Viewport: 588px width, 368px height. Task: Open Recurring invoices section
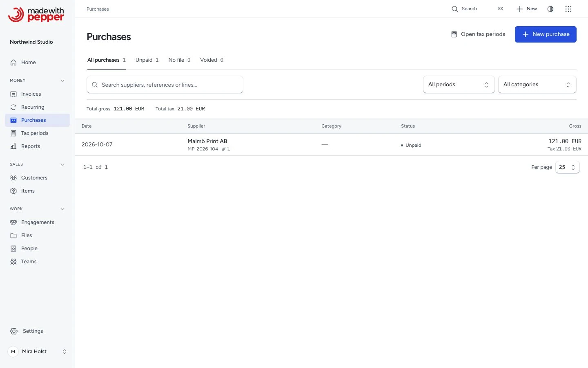click(x=37, y=107)
